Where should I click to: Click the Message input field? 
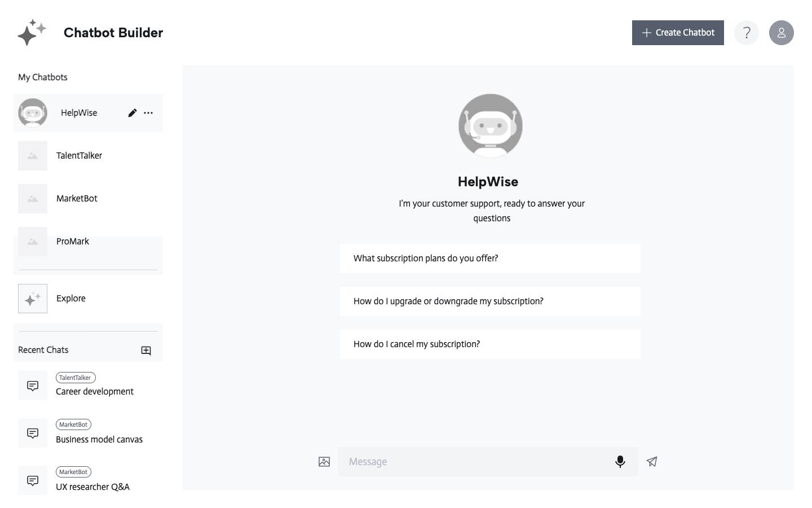[x=474, y=462]
